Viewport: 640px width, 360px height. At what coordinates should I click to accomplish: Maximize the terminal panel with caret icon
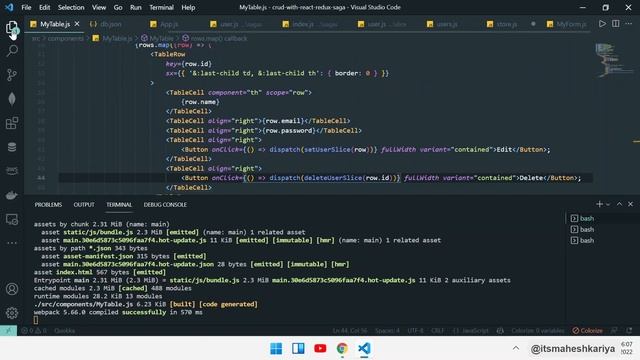619,204
